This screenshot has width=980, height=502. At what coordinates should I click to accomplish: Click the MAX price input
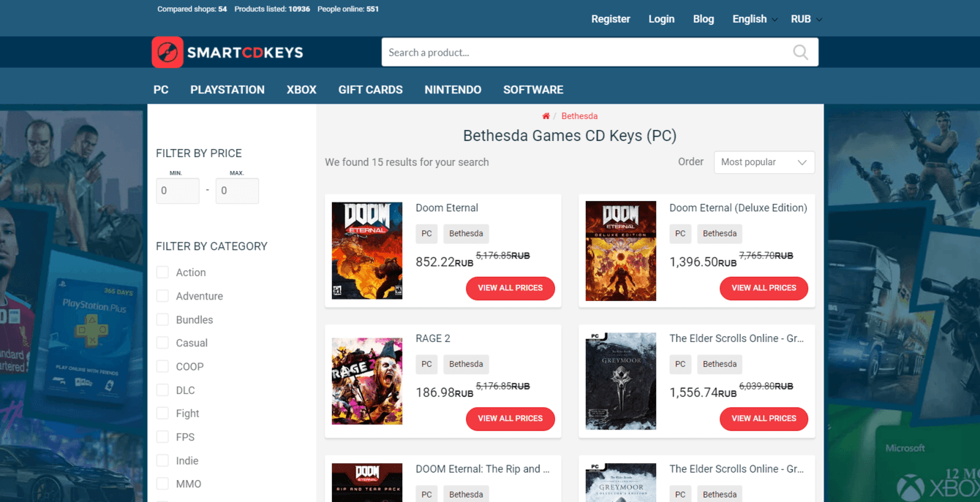pos(237,191)
